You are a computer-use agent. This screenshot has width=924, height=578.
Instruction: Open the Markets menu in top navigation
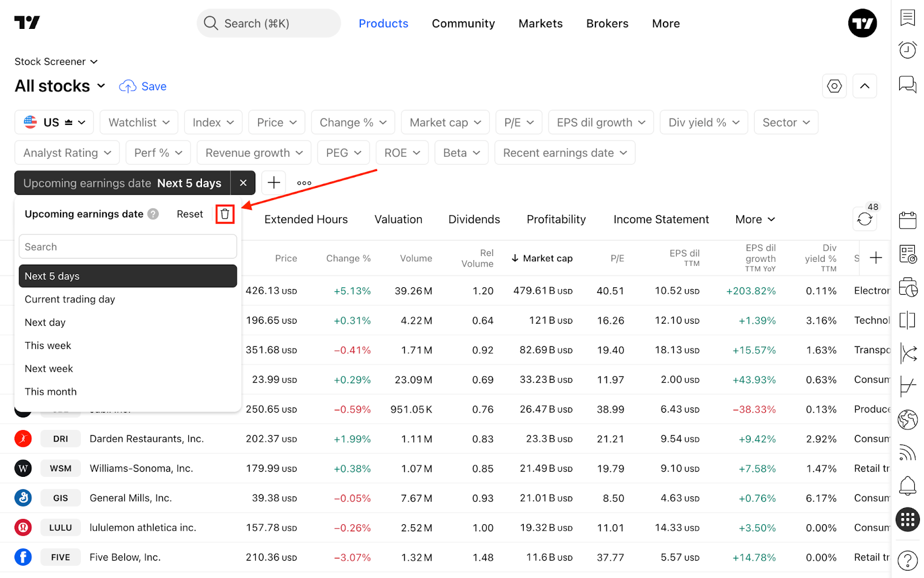click(x=541, y=24)
